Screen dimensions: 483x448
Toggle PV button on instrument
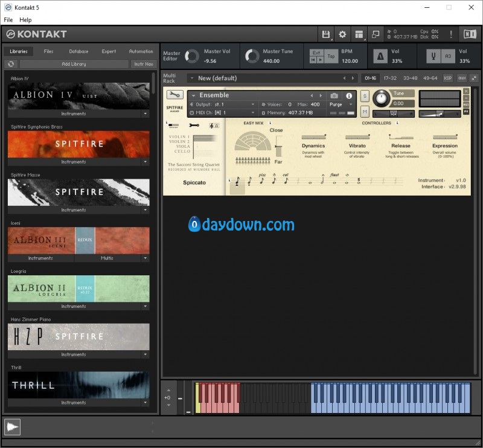click(x=466, y=112)
